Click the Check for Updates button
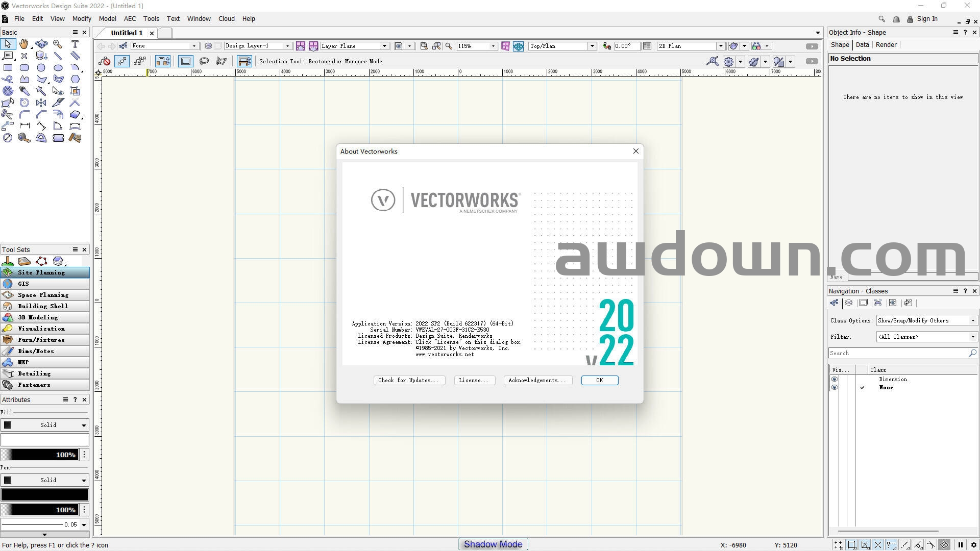This screenshot has height=551, width=980. [x=409, y=380]
